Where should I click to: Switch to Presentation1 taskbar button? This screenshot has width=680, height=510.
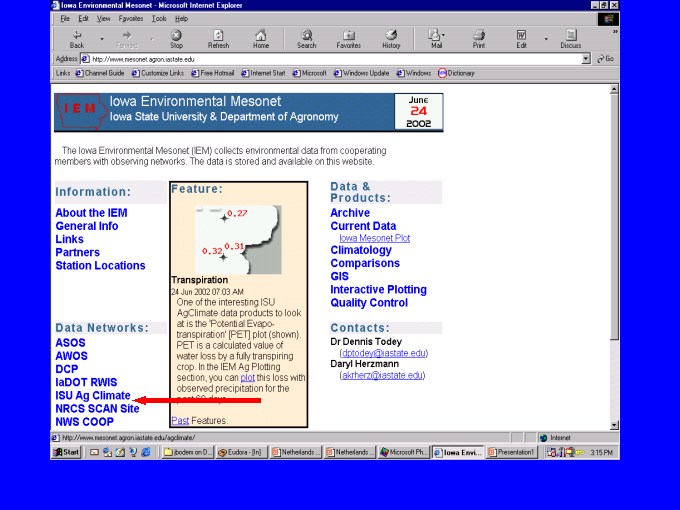click(512, 452)
